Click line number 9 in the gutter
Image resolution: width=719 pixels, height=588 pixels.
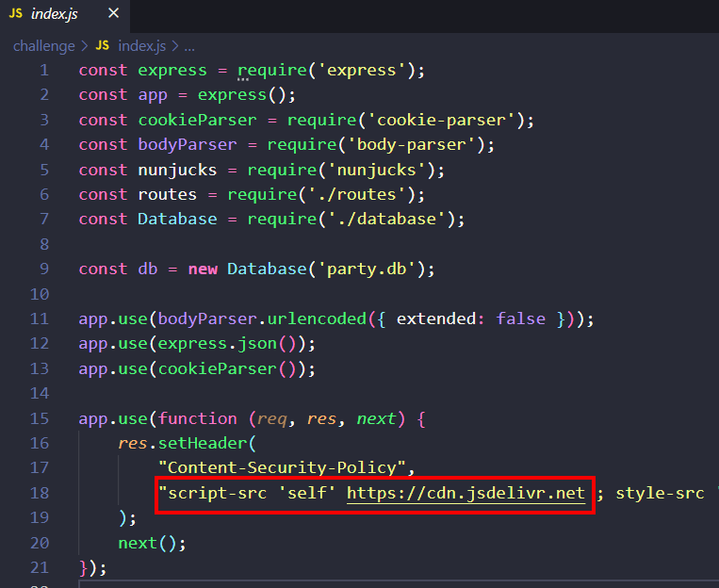(x=43, y=269)
